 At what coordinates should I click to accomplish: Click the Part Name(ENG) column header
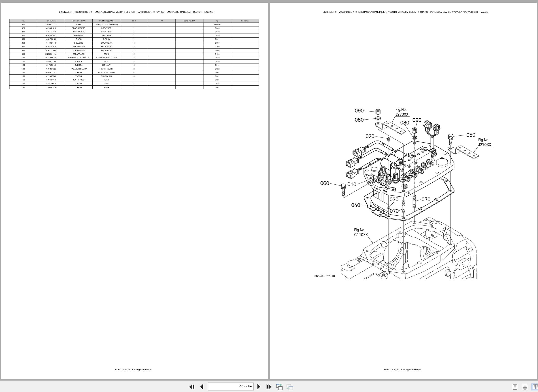[106, 21]
